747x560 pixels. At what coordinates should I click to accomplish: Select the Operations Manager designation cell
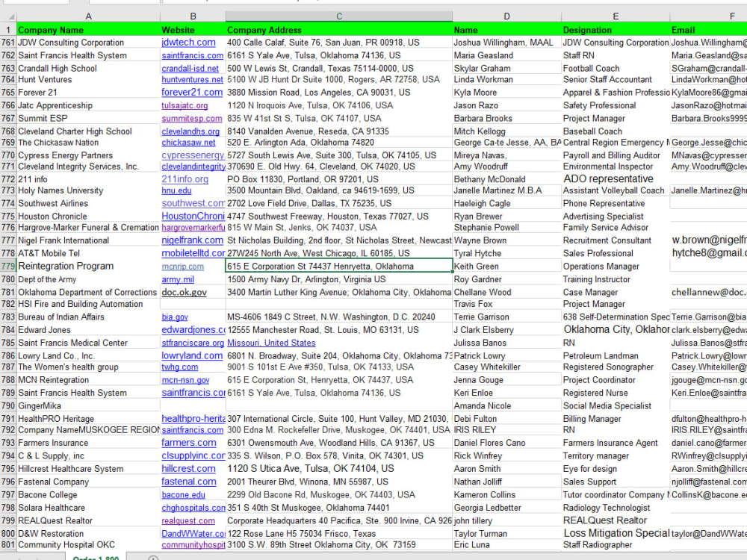[616, 267]
